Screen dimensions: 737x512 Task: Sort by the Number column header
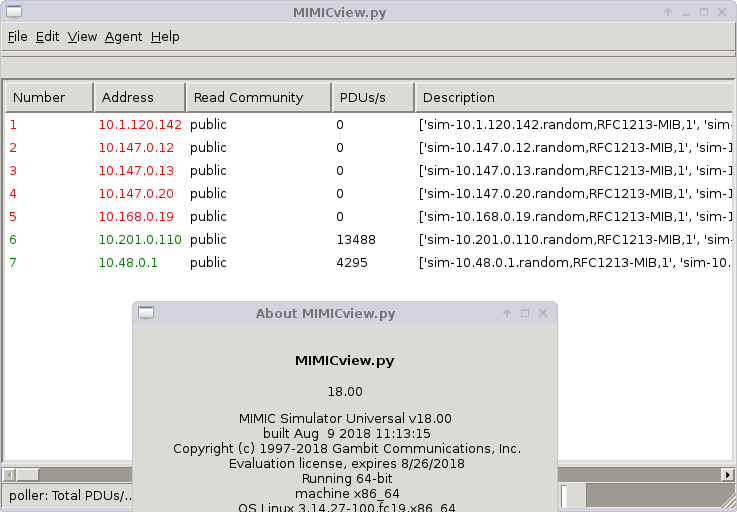(x=49, y=97)
